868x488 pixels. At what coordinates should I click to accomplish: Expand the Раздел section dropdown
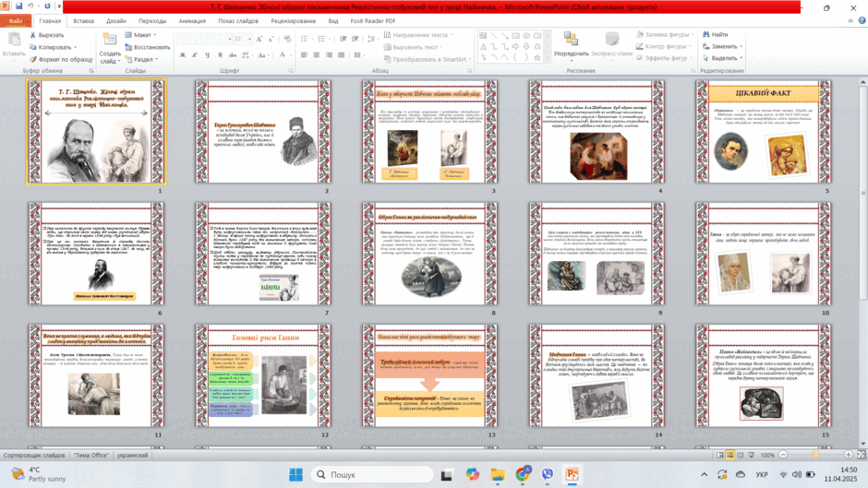[141, 59]
